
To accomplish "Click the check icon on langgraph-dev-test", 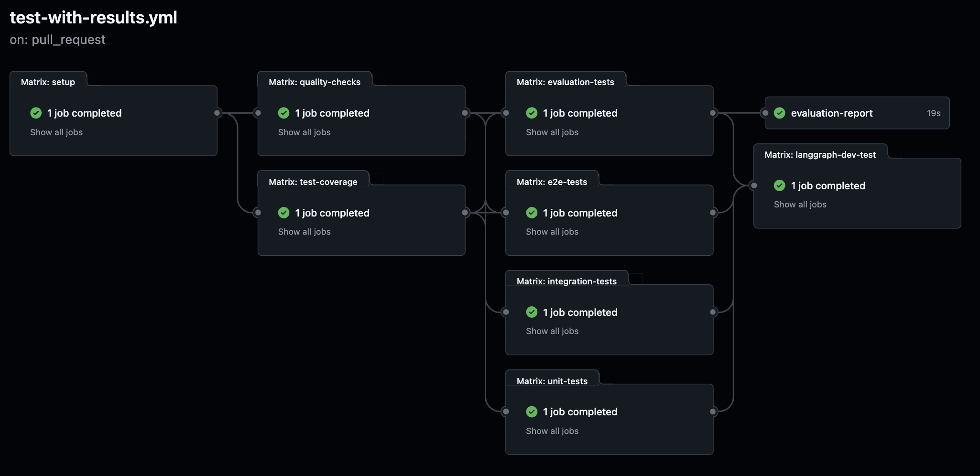I will [x=779, y=185].
